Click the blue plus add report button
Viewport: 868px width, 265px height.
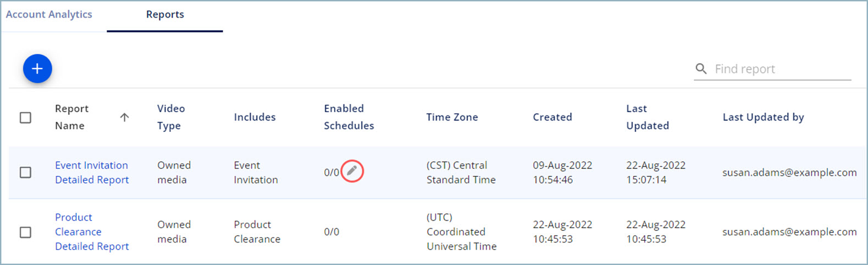37,69
